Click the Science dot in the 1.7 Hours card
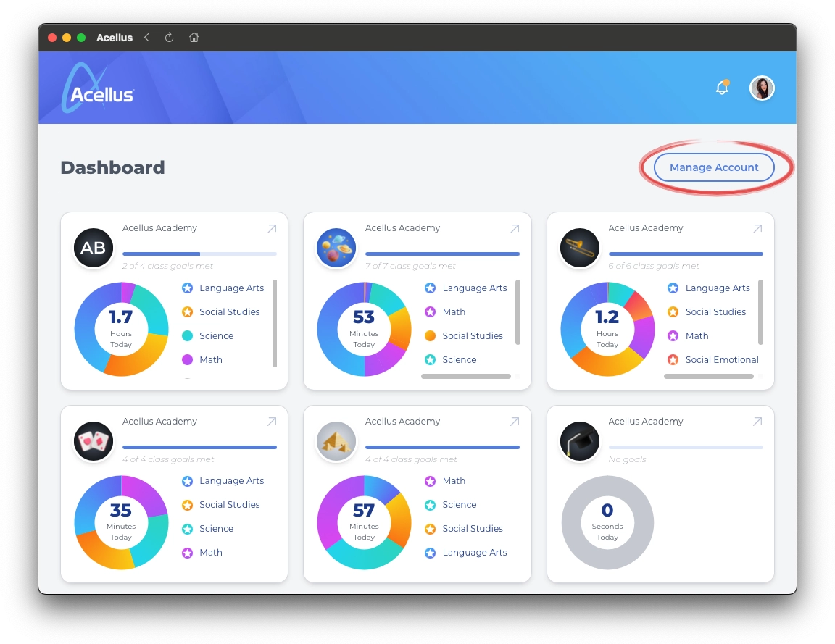 188,336
